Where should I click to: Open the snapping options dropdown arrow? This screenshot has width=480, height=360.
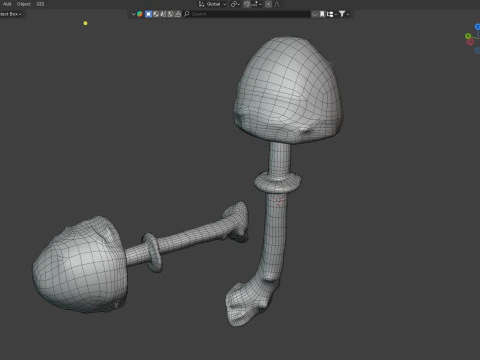click(x=260, y=4)
